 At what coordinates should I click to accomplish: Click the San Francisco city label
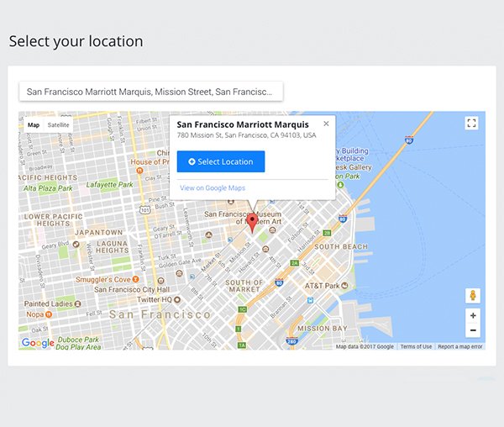pyautogui.click(x=160, y=314)
